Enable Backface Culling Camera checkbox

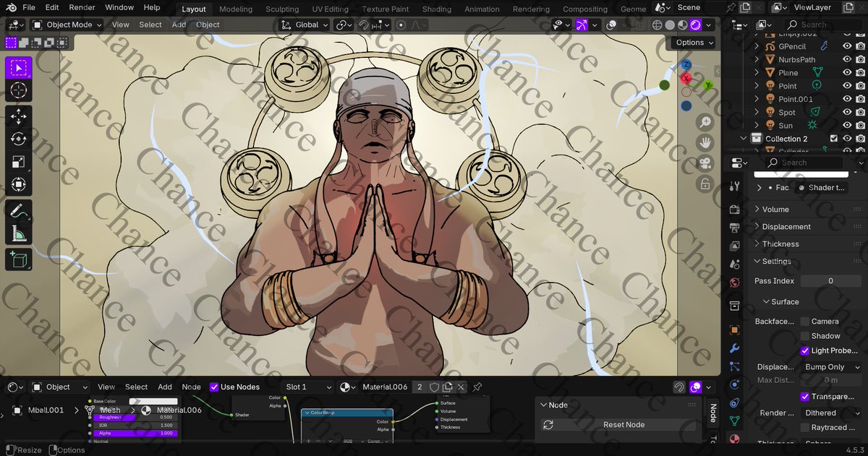click(x=805, y=322)
